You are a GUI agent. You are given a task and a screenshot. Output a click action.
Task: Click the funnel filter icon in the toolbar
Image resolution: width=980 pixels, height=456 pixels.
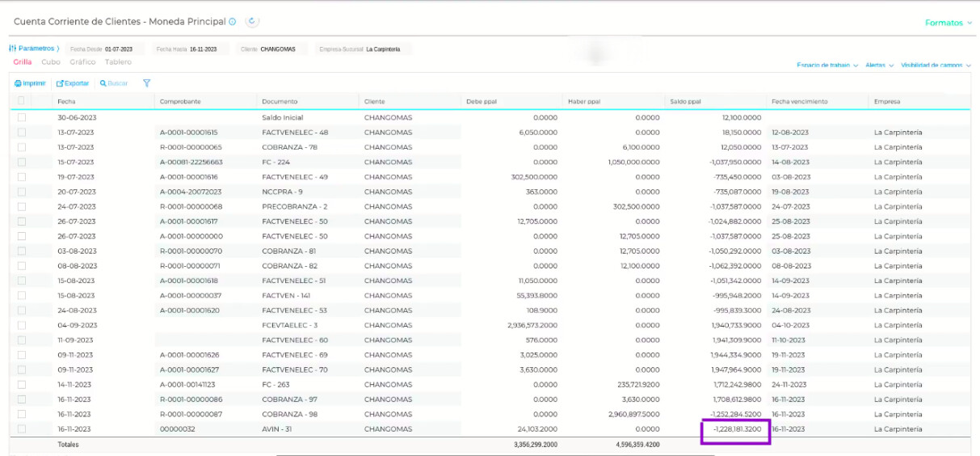coord(146,83)
